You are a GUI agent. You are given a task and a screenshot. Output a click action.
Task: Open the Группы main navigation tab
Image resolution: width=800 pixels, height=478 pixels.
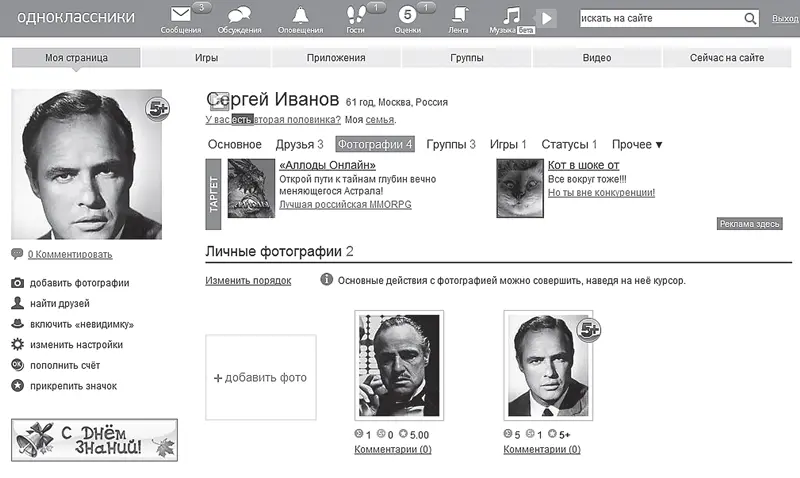pos(467,58)
